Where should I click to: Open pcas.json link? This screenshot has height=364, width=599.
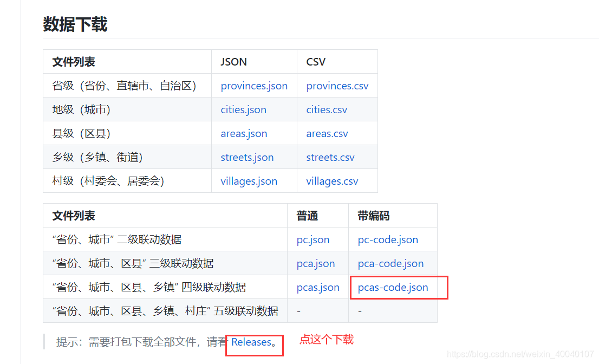pos(318,287)
